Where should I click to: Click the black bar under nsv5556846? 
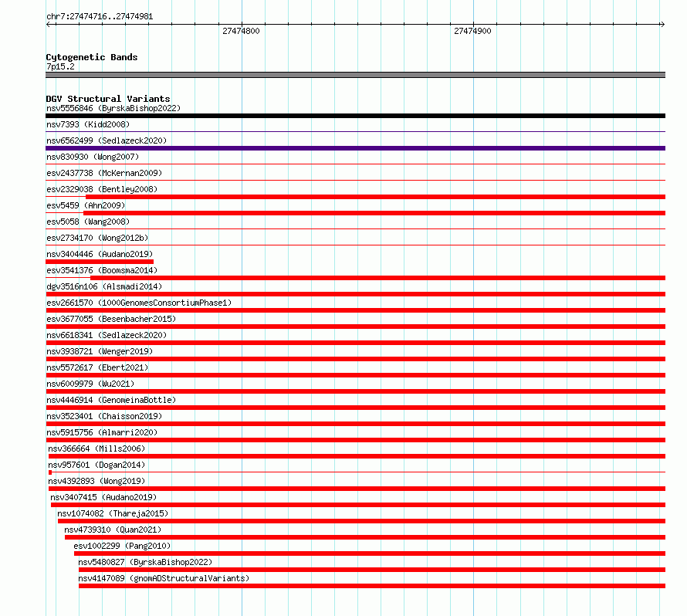pyautogui.click(x=355, y=116)
